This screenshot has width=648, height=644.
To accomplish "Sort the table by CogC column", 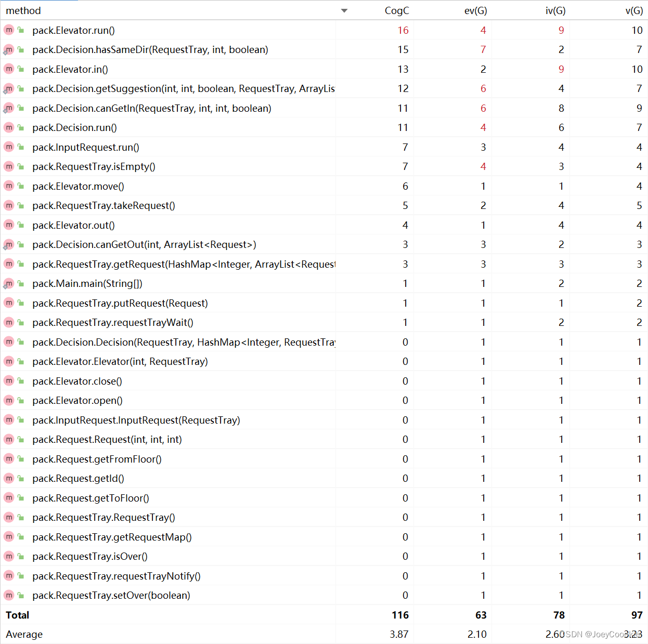I will coord(397,10).
